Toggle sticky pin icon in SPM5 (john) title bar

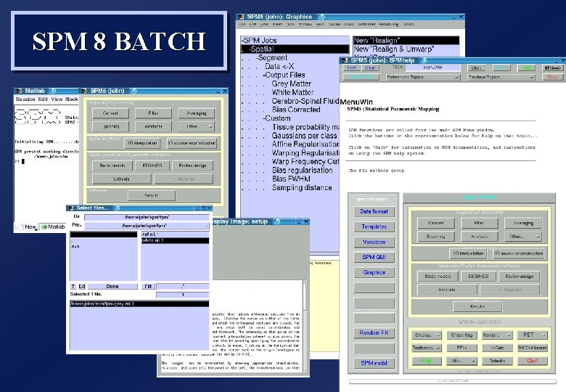point(134,91)
